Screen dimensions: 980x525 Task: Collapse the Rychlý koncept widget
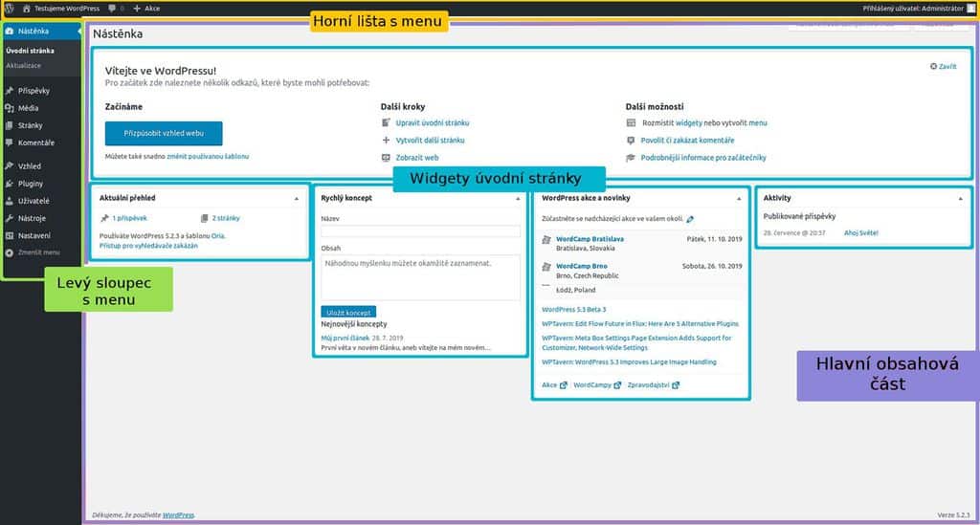(518, 199)
